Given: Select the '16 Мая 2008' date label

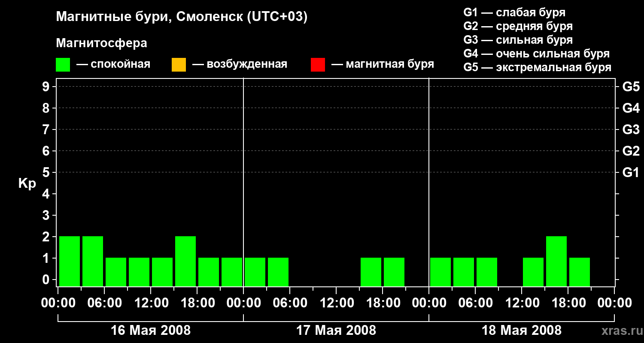Looking at the screenshot, I should [150, 331].
